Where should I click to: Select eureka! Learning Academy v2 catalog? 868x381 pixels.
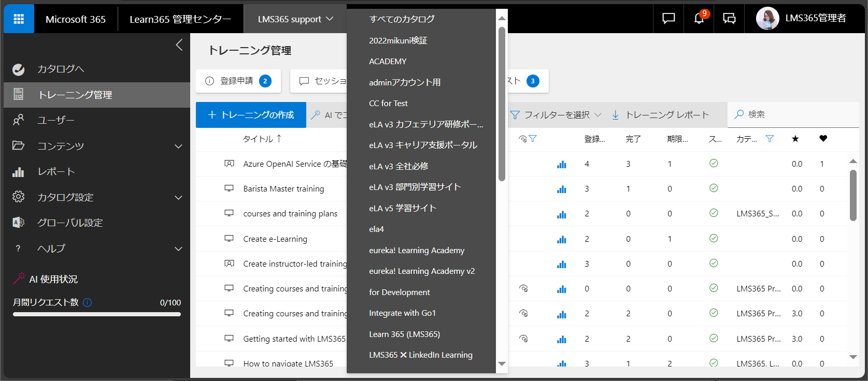point(421,271)
